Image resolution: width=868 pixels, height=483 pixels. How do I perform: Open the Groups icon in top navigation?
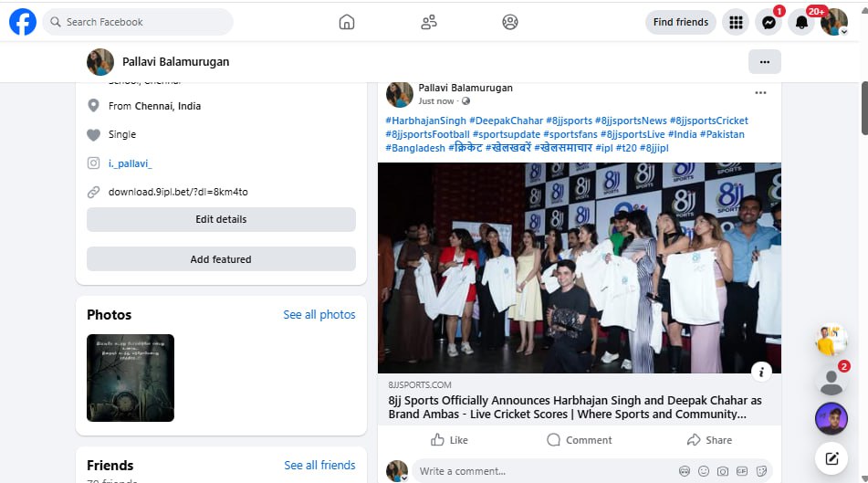(510, 22)
